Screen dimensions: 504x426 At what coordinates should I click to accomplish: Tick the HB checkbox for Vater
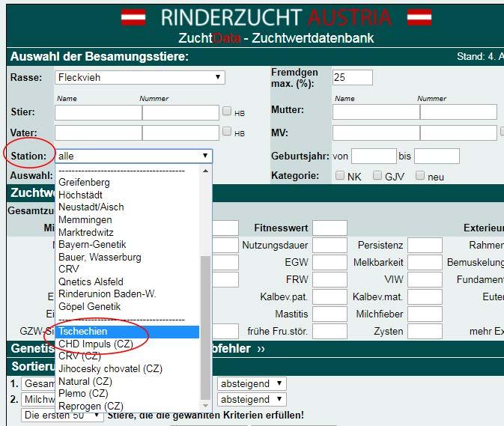click(x=227, y=131)
